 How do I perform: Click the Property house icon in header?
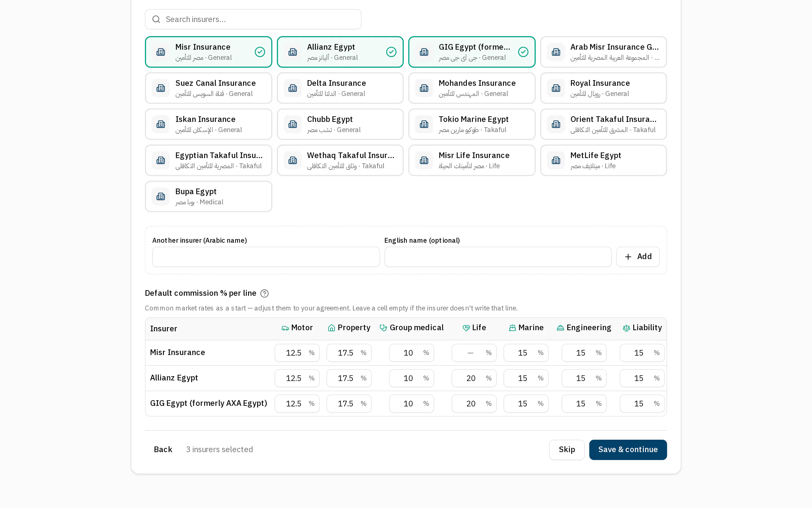pos(332,328)
